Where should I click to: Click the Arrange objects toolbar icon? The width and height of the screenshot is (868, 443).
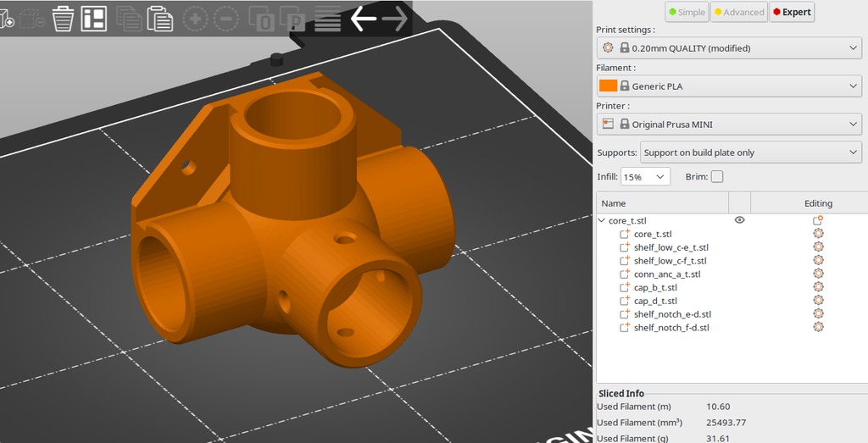pos(94,19)
